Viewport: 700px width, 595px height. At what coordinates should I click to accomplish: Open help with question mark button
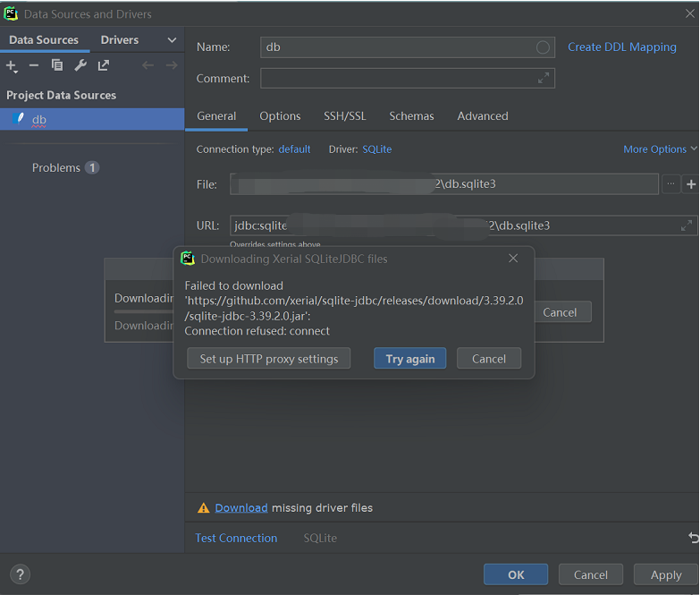coord(20,574)
